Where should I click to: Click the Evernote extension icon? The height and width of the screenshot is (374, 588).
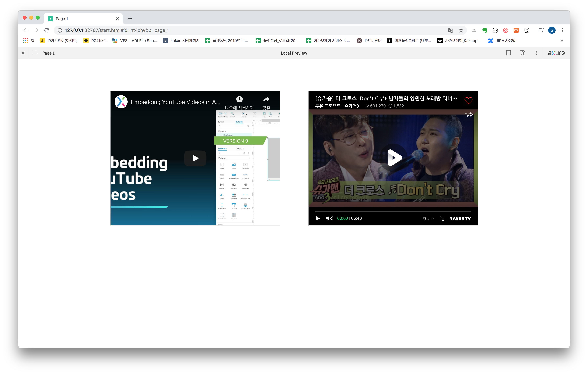click(x=484, y=30)
